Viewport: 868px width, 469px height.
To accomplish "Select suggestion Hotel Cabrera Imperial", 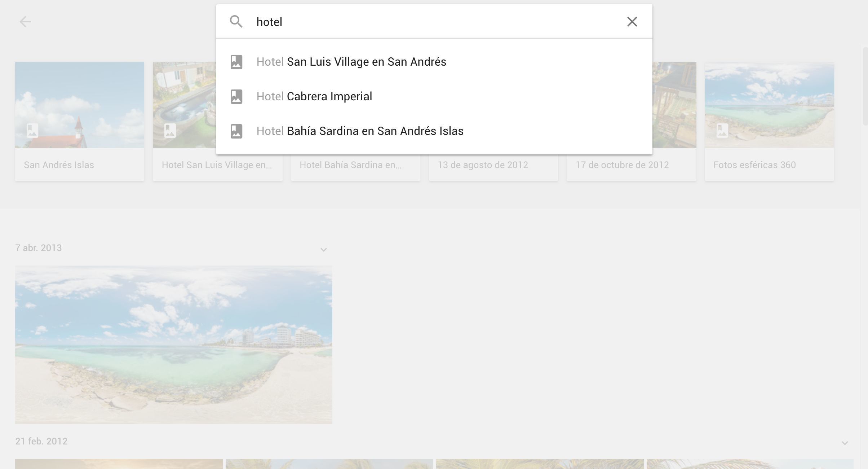I will 434,96.
